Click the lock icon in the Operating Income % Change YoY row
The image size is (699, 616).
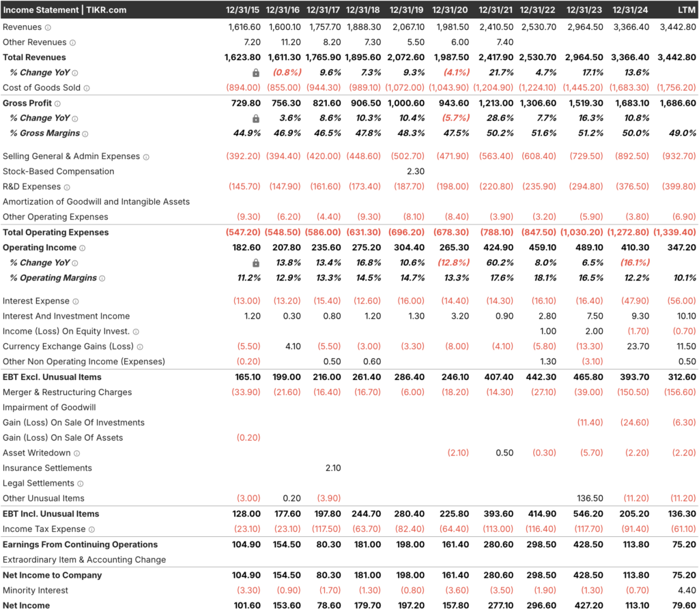256,263
